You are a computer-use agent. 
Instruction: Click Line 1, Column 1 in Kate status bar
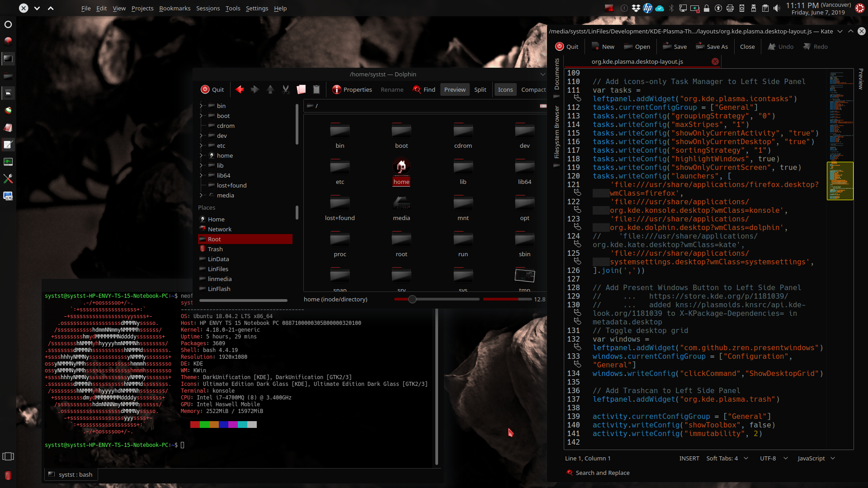(x=588, y=458)
